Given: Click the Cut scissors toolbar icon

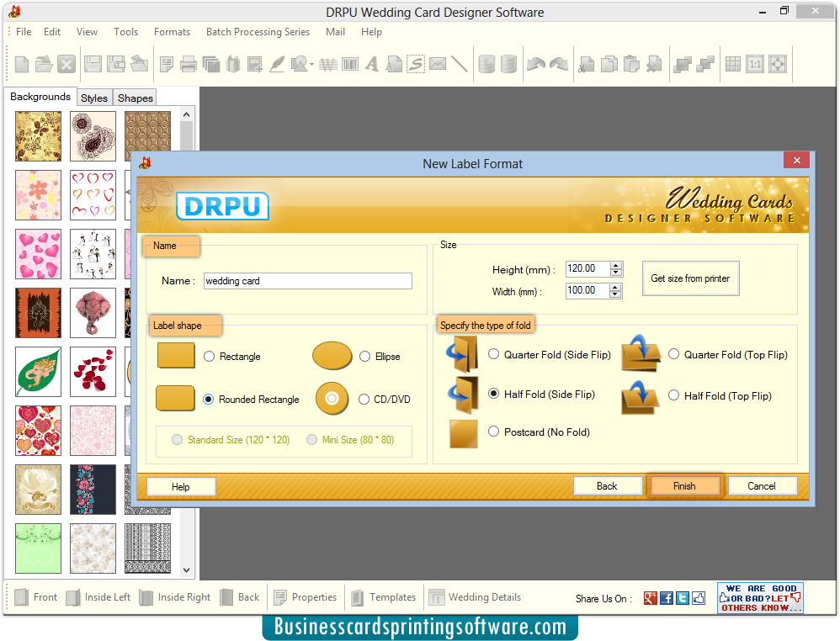Looking at the screenshot, I should click(587, 65).
